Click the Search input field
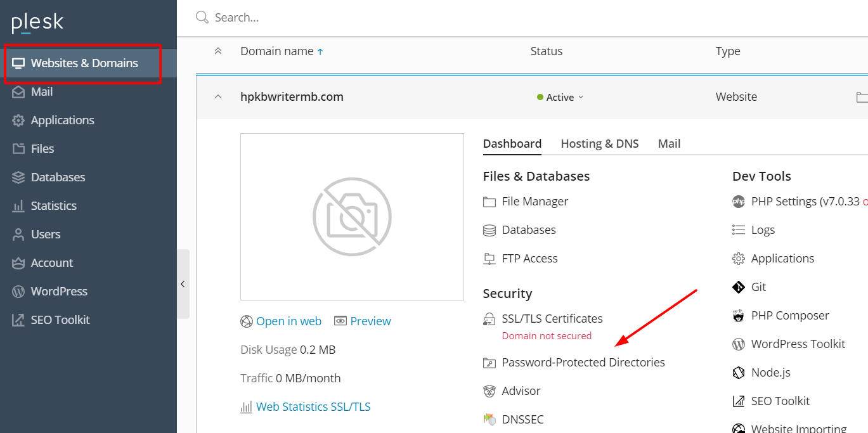This screenshot has width=868, height=433. (444, 18)
